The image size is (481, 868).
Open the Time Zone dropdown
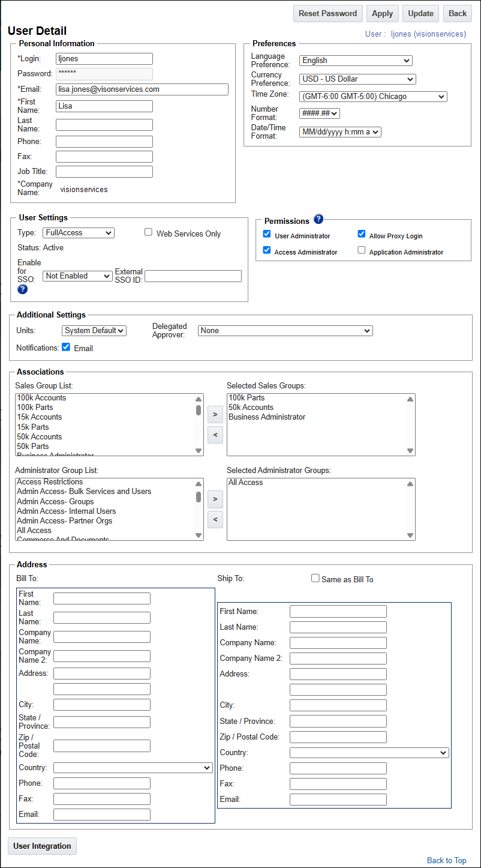[372, 96]
